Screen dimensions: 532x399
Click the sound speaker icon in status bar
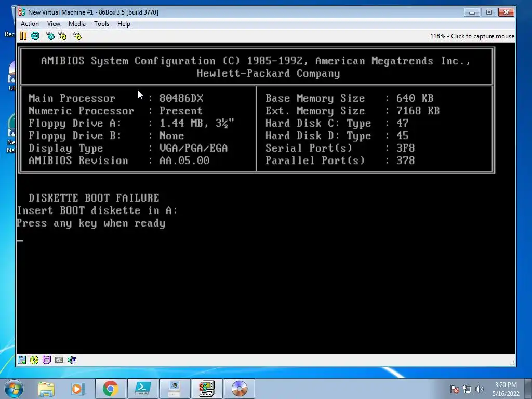(72, 360)
